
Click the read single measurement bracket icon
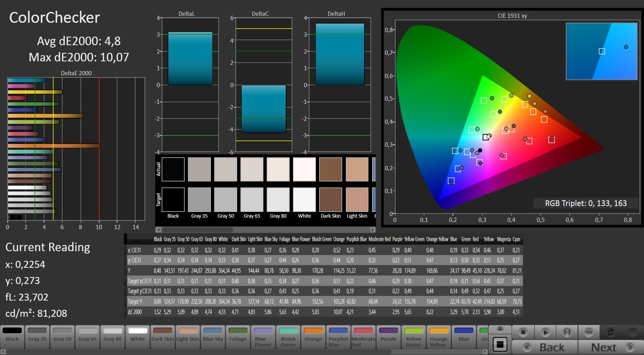[567, 332]
